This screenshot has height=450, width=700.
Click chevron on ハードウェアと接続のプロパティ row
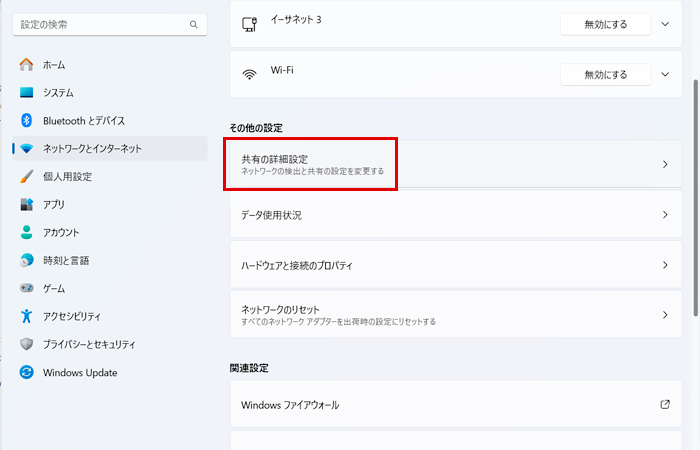(x=665, y=265)
